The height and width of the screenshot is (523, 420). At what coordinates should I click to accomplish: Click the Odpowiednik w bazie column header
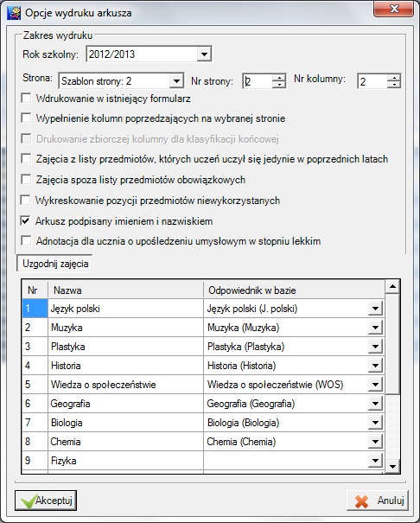[x=294, y=290]
